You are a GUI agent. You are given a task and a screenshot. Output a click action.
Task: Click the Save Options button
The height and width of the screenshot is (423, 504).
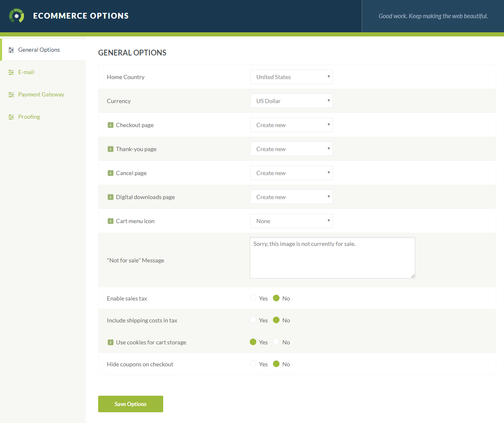[130, 404]
